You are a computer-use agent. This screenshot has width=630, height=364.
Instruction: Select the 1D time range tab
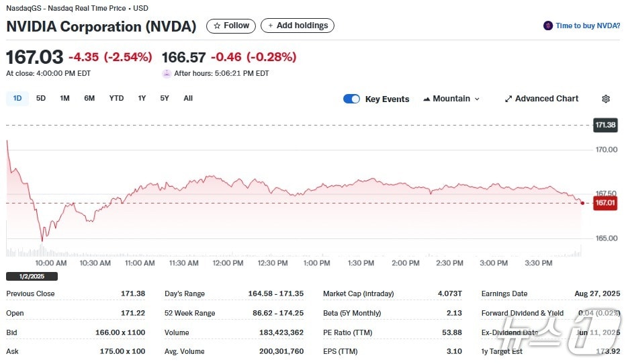[x=17, y=98]
